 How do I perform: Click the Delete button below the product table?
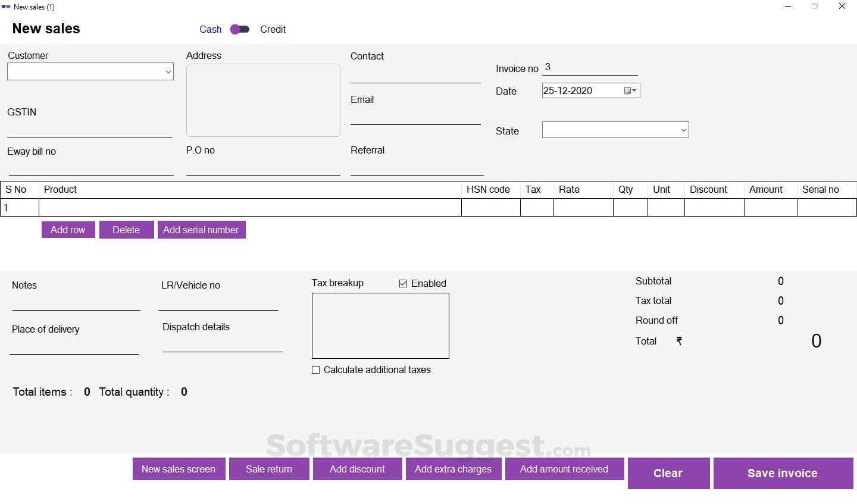pos(126,230)
